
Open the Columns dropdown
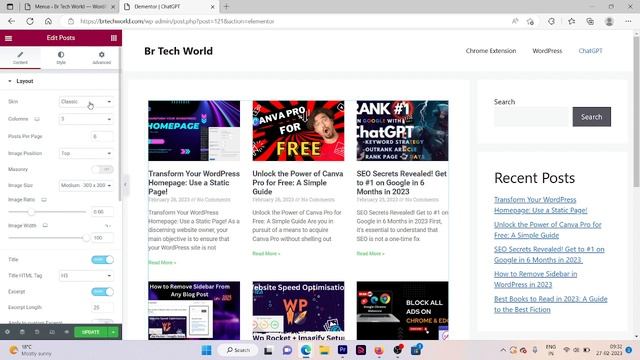tap(86, 119)
